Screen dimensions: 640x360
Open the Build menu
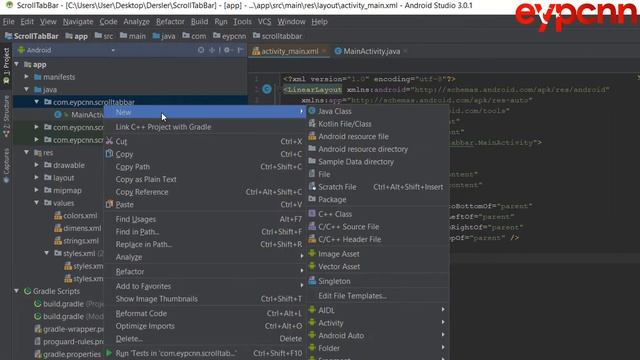pyautogui.click(x=199, y=22)
